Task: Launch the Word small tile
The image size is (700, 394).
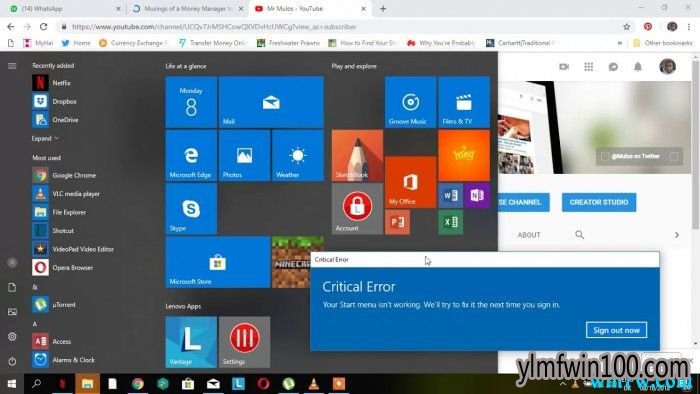Action: coord(450,195)
